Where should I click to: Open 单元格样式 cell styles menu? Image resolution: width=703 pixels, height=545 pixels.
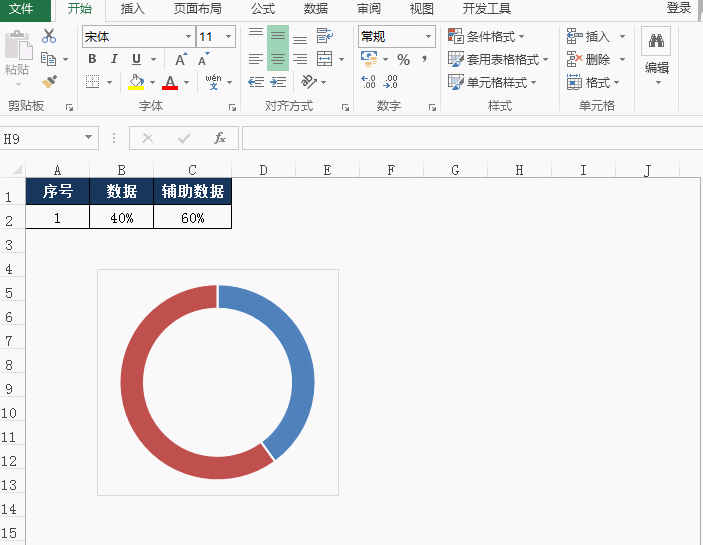492,82
